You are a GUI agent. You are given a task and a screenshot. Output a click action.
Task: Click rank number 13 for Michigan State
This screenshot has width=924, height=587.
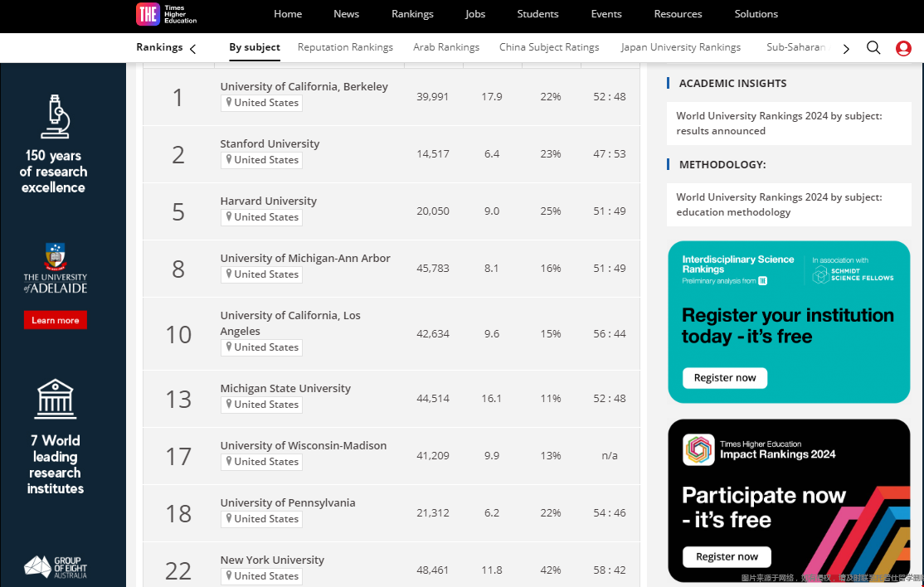click(178, 399)
